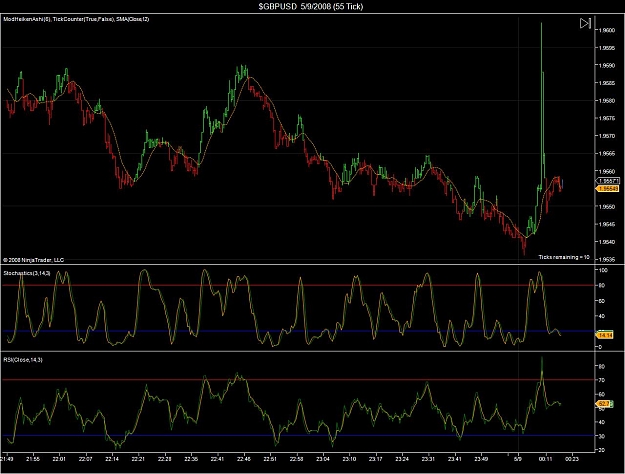Screen dimensions: 625x474
Task: Click the orange 14.14 Stochastics value marker
Action: pos(605,335)
